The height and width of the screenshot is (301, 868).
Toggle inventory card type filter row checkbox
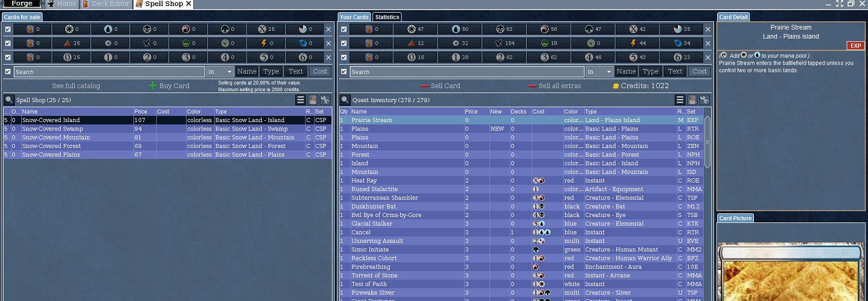click(x=343, y=44)
